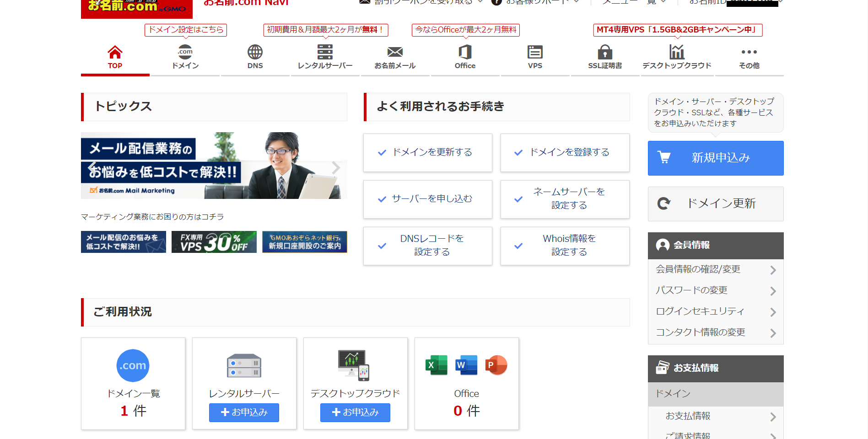Screen dimensions: 868x439
Task: Go to next banner slide arrow
Action: point(336,167)
